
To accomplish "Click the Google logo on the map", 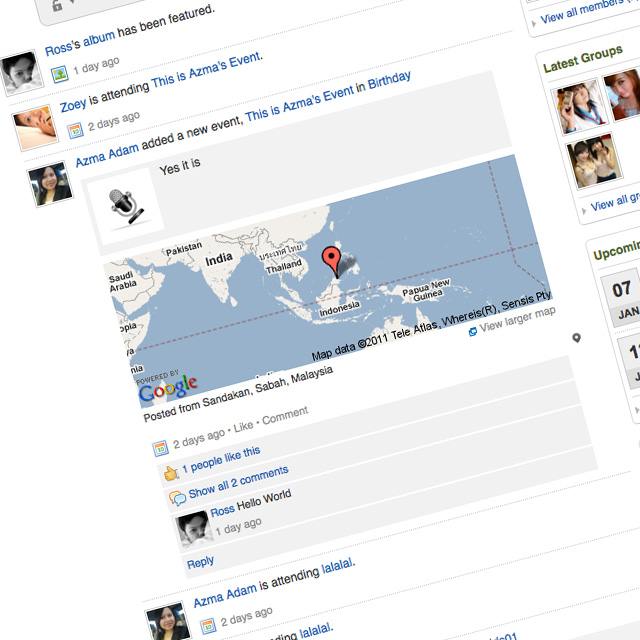I will pyautogui.click(x=168, y=388).
